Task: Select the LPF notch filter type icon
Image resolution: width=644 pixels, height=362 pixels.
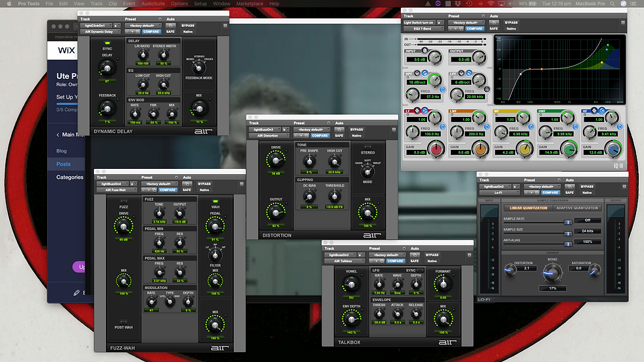Action: (461, 73)
